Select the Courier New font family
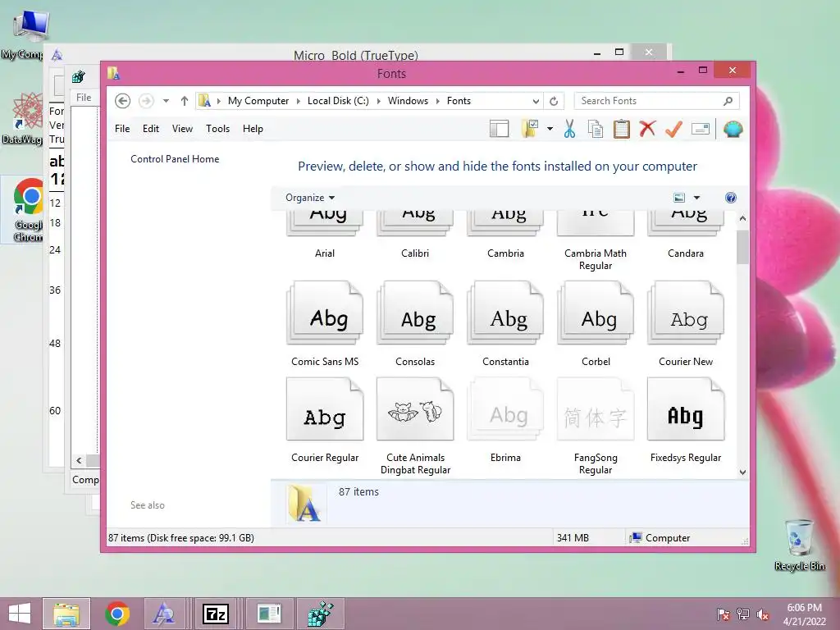This screenshot has width=840, height=630. click(x=686, y=324)
